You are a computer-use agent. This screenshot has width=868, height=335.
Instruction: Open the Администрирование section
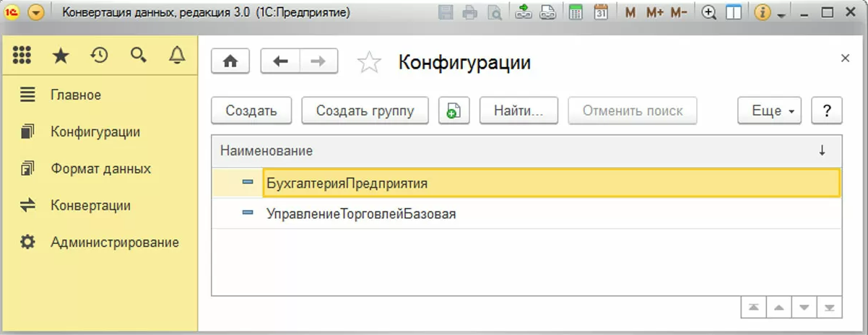(x=114, y=243)
